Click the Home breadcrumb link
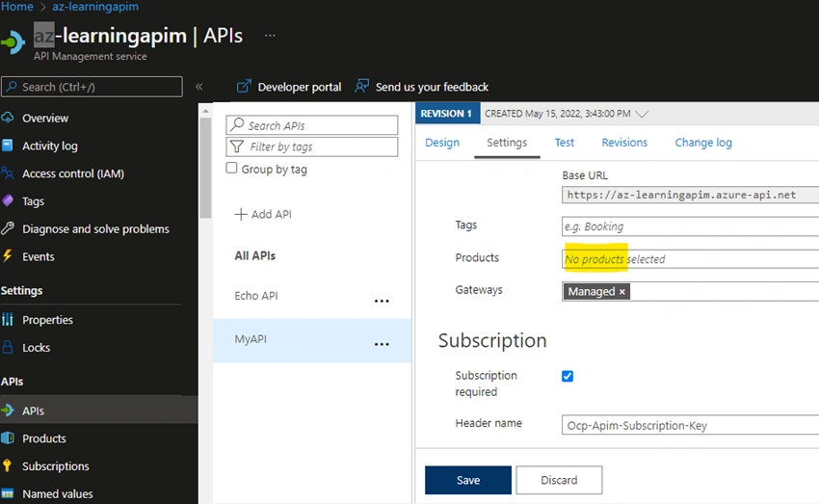Image resolution: width=819 pixels, height=504 pixels. tap(16, 7)
